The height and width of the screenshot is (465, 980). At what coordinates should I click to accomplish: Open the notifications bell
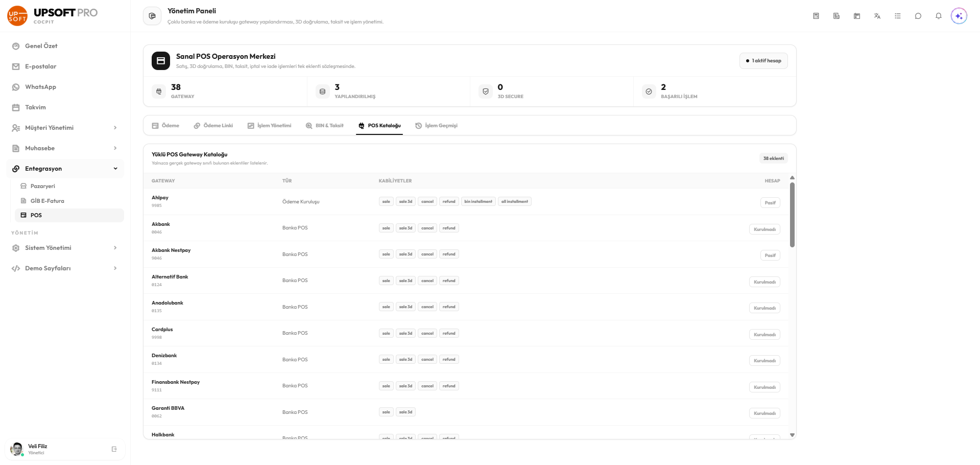939,16
